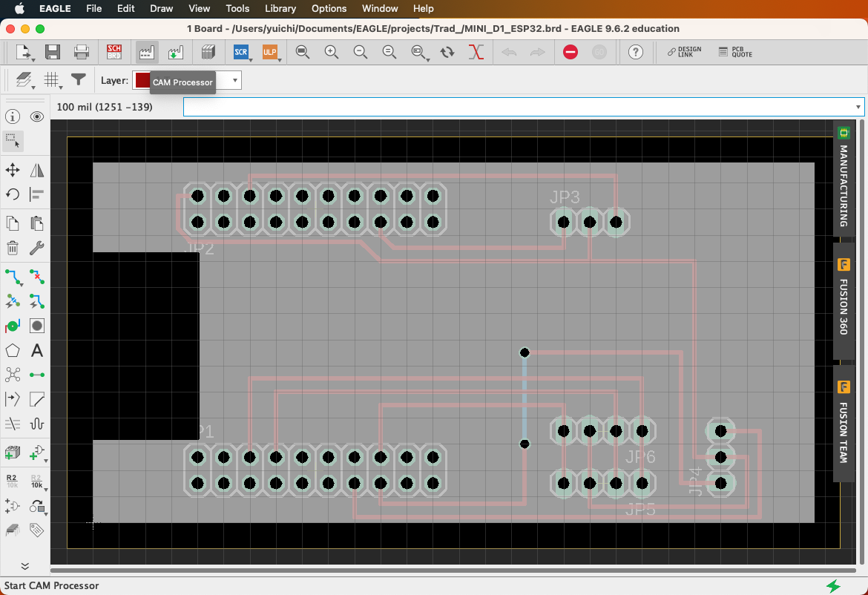Zoom out of the board
868x595 pixels.
coord(361,52)
